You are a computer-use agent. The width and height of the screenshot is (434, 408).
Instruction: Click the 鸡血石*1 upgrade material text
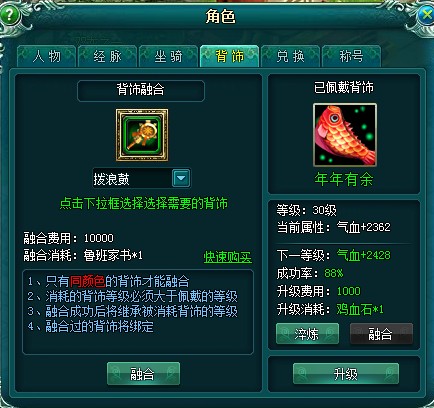tap(360, 309)
